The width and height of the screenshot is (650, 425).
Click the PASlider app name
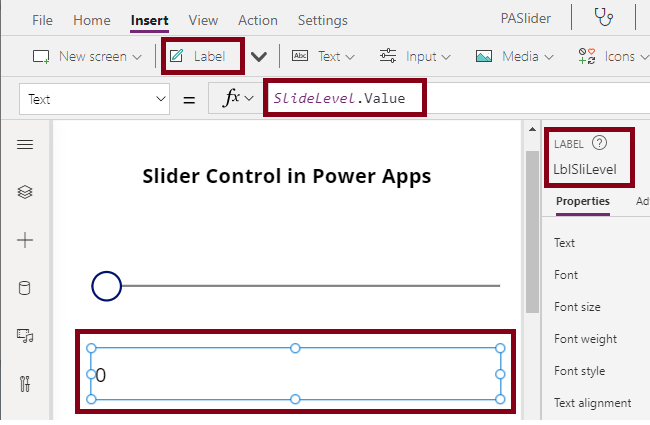pos(526,18)
